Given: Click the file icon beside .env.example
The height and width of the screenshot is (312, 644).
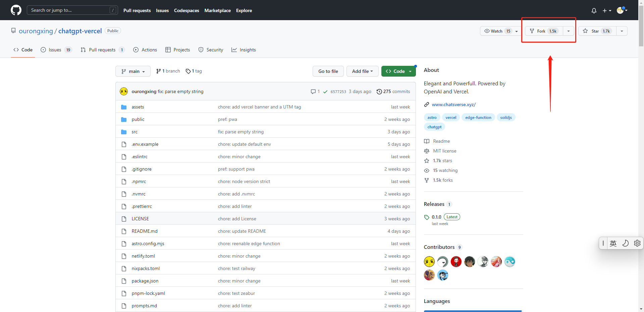Looking at the screenshot, I should coord(124,144).
